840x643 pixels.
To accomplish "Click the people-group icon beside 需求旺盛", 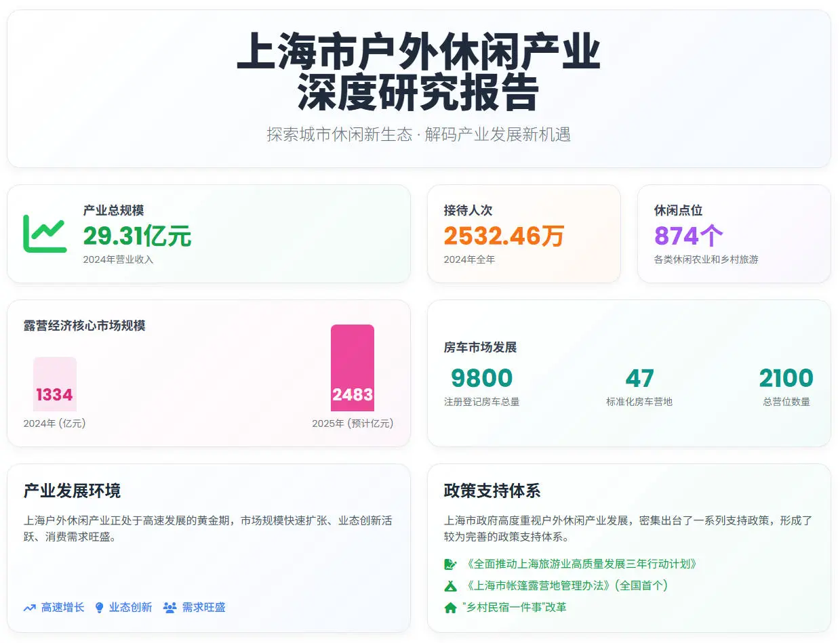I will pyautogui.click(x=169, y=608).
